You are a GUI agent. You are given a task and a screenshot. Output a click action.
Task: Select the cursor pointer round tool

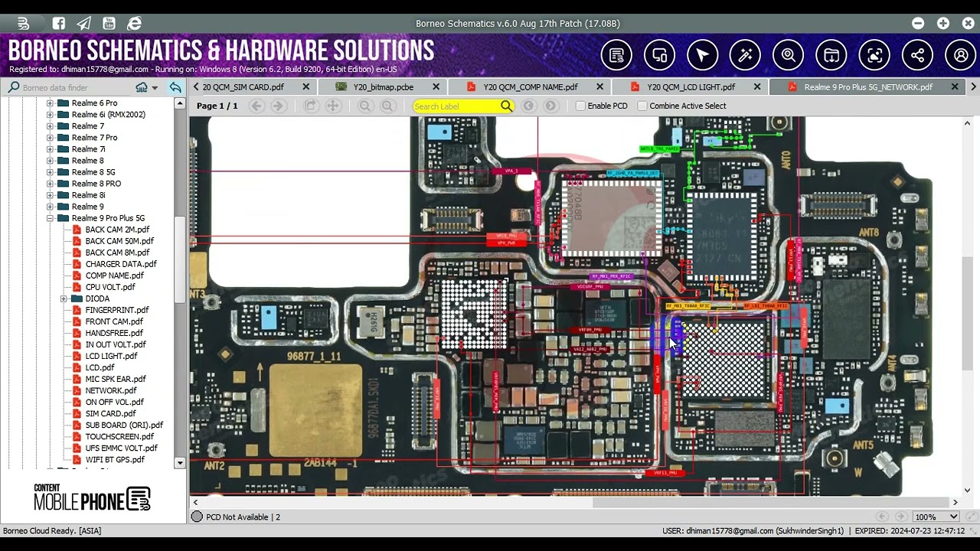coord(702,55)
